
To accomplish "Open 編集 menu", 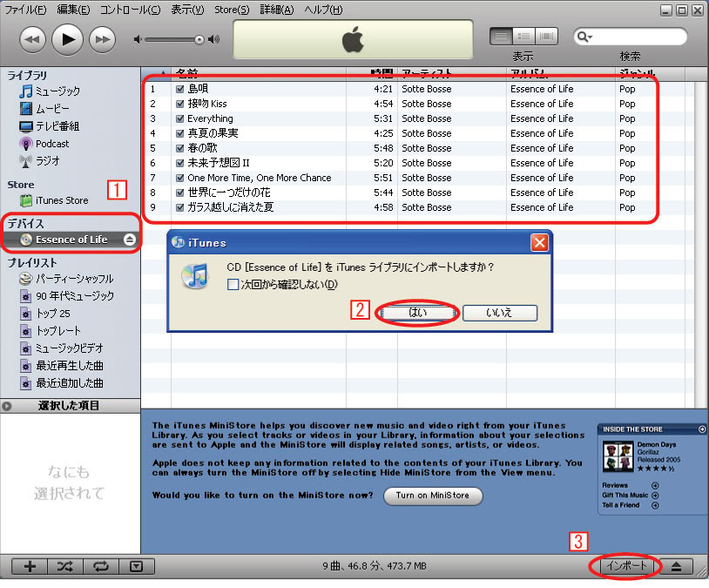I will [x=73, y=10].
